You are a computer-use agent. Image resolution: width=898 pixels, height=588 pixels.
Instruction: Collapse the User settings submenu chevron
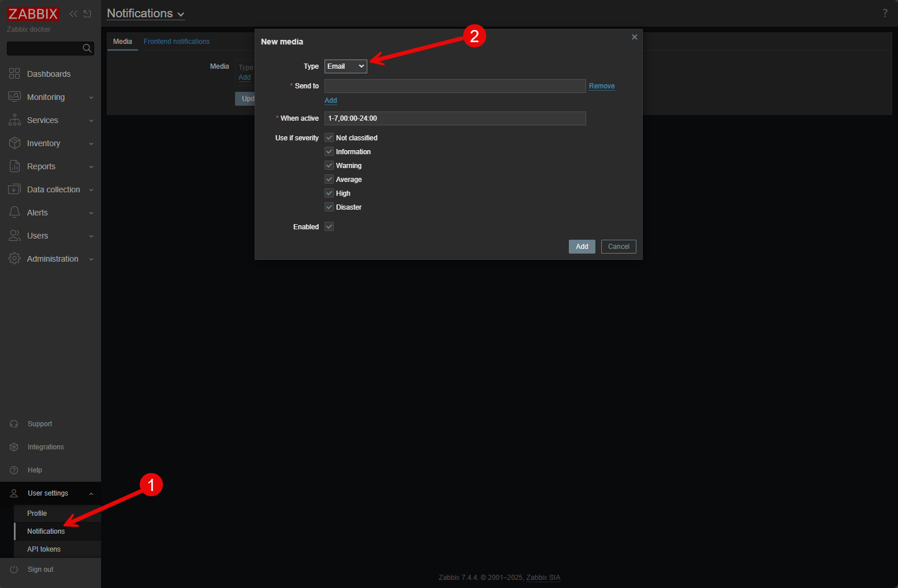click(91, 493)
